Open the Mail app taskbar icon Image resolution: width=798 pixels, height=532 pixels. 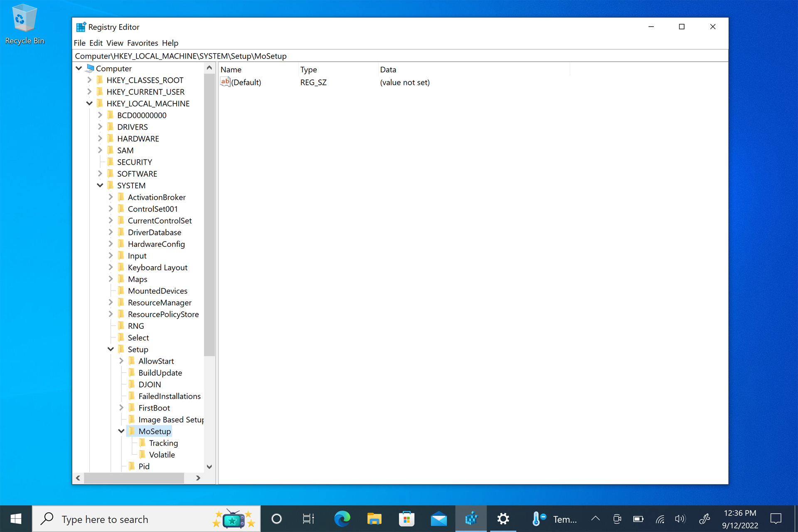(438, 519)
